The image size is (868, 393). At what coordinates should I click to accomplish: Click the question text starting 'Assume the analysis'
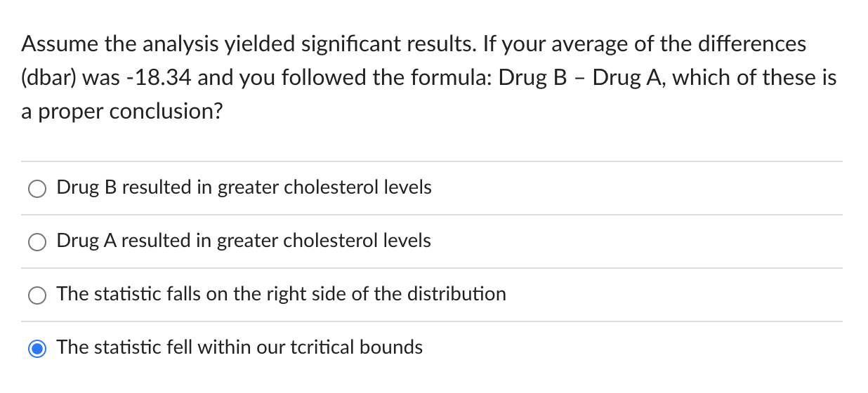429,77
